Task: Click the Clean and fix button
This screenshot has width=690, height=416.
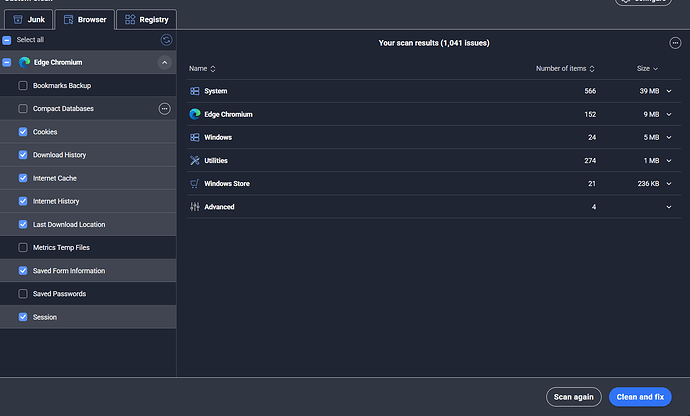Action: click(640, 397)
